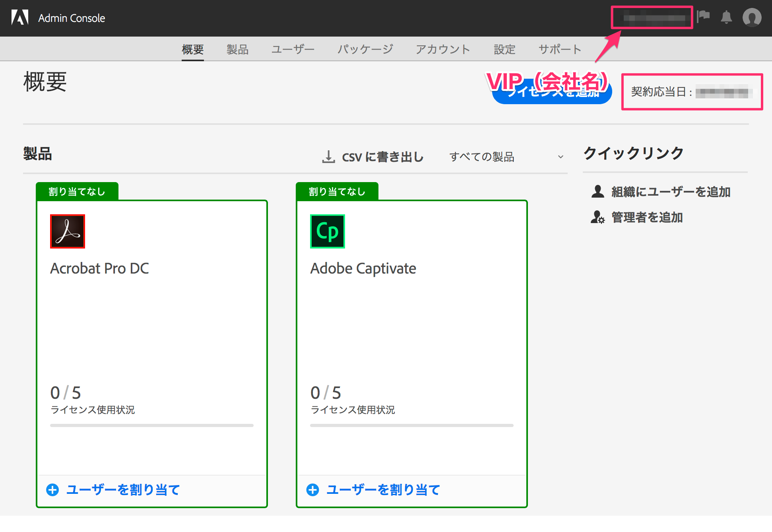This screenshot has width=772, height=532.
Task: Export products via CSV に書き出し
Action: (x=373, y=157)
